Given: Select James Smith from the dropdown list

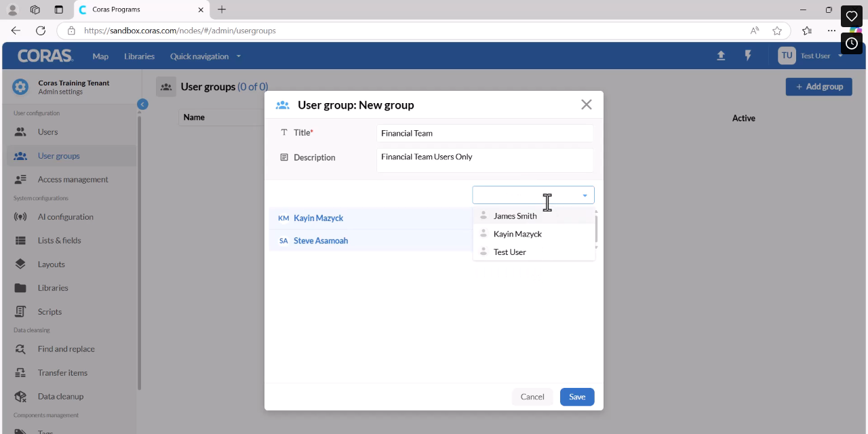Looking at the screenshot, I should [x=534, y=216].
